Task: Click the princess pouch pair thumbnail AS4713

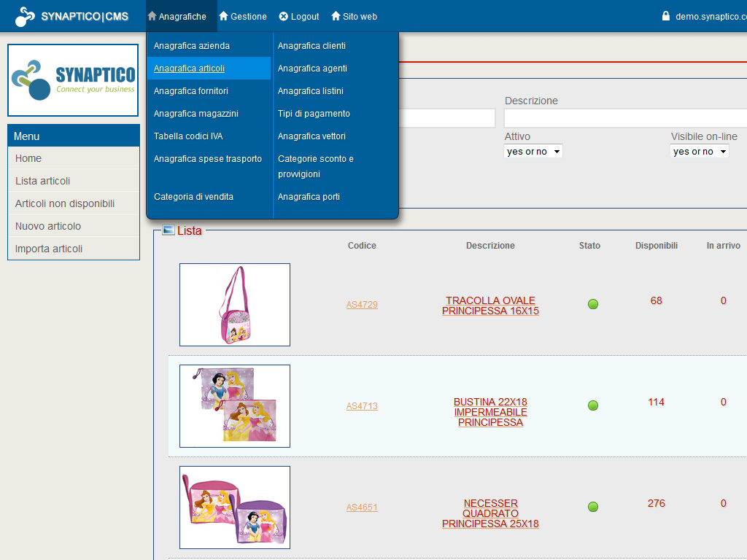Action: click(235, 406)
